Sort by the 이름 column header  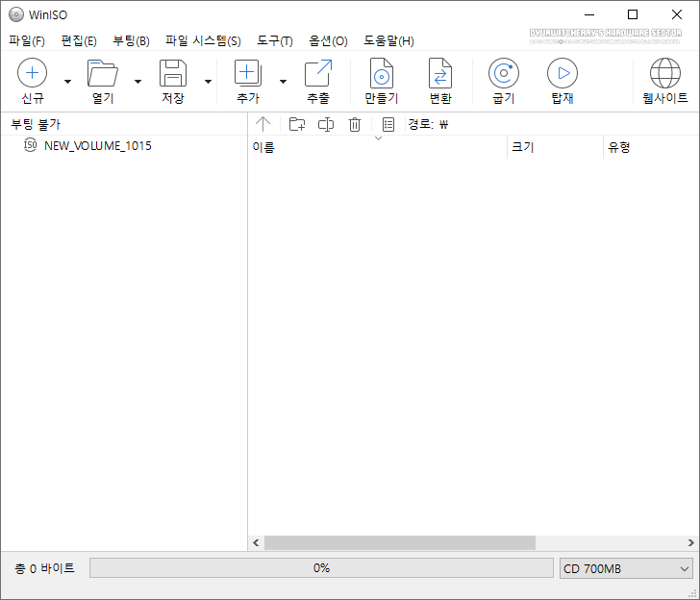pos(377,147)
